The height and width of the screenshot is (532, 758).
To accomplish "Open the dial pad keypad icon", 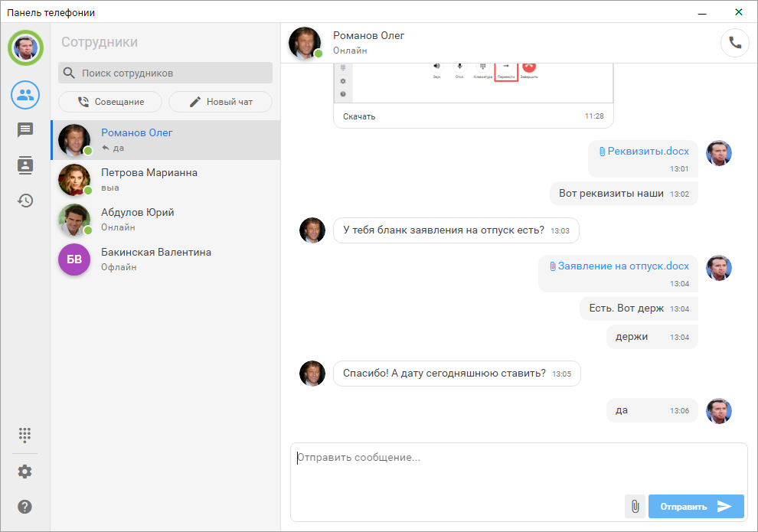I will coord(25,435).
